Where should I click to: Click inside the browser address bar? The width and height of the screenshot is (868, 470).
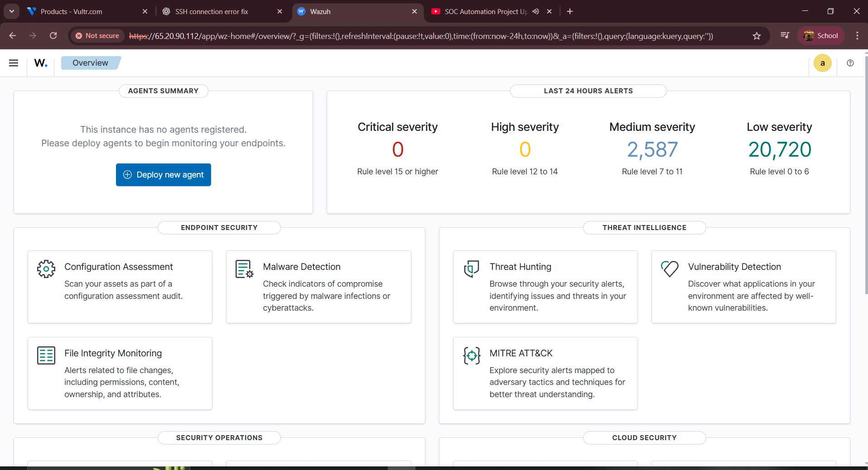click(408, 36)
